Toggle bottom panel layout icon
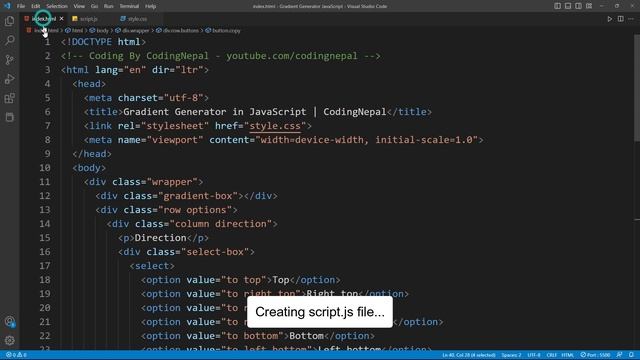 [568, 6]
